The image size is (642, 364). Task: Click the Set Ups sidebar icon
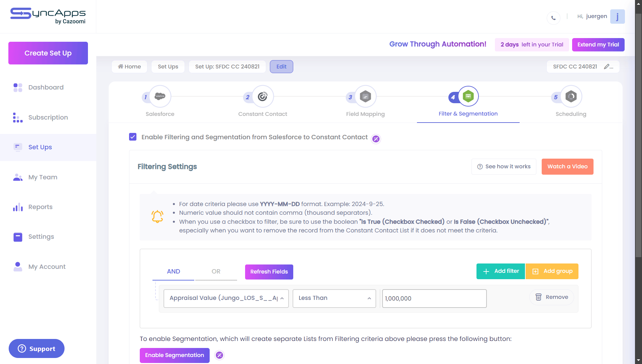tap(18, 147)
